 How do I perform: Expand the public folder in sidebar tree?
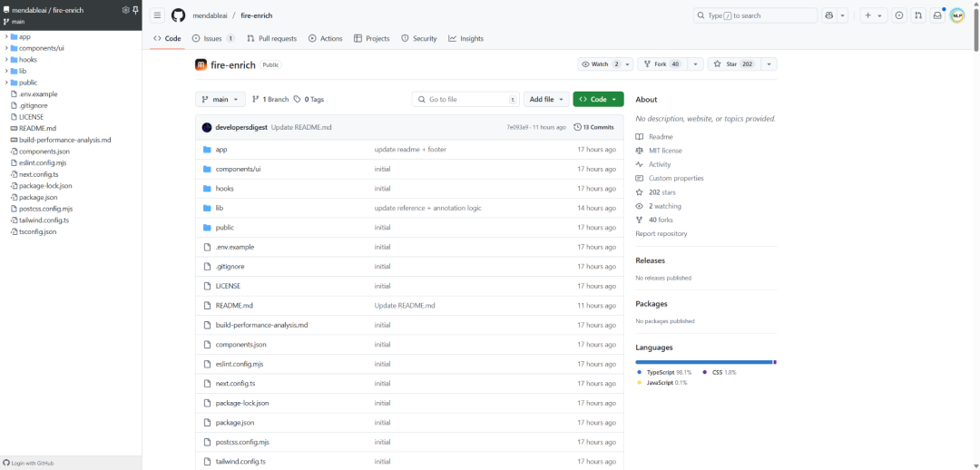[6, 83]
